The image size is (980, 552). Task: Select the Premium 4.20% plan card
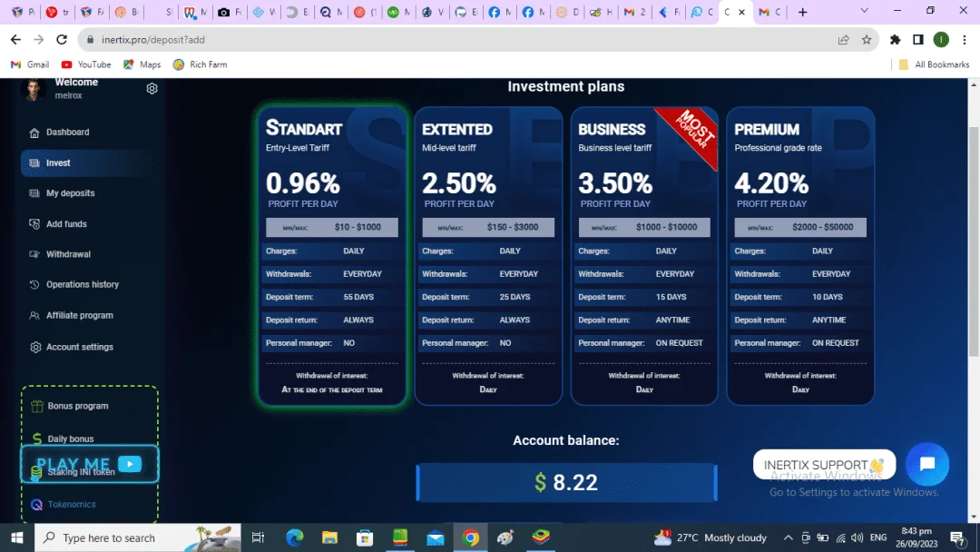pyautogui.click(x=800, y=256)
